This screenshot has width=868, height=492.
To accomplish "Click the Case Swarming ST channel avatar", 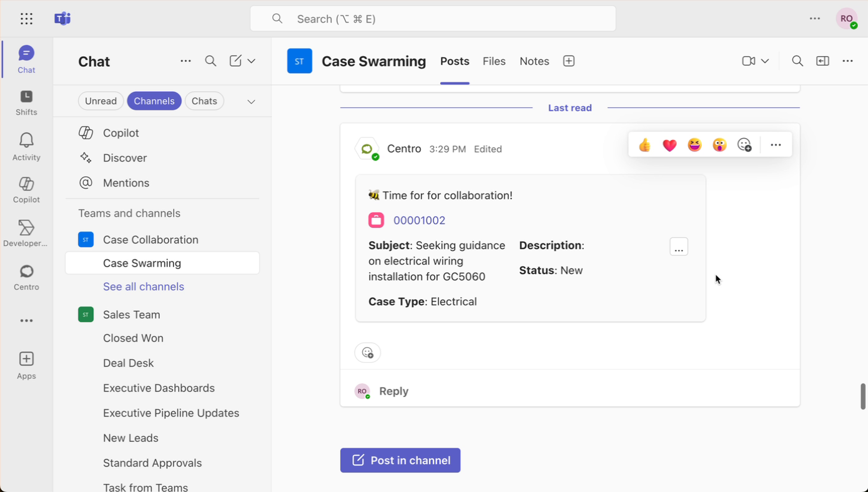I will click(300, 61).
